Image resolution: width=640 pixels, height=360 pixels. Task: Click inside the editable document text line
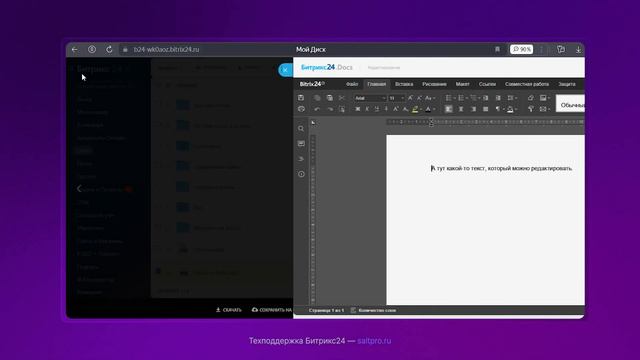coord(502,168)
